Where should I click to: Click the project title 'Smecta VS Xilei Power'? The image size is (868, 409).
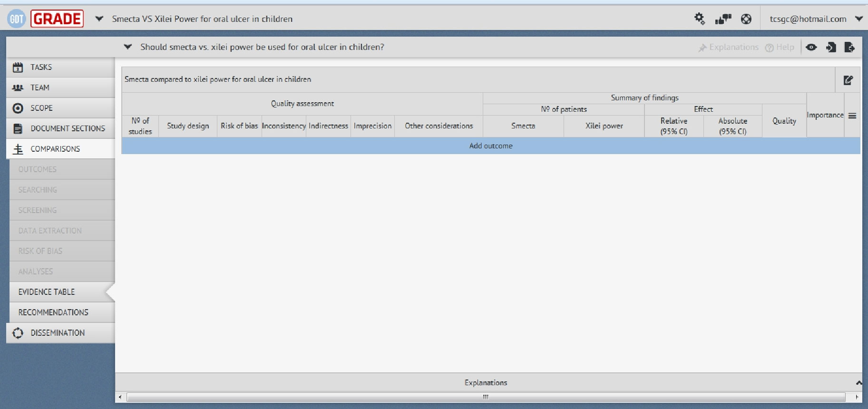(202, 19)
